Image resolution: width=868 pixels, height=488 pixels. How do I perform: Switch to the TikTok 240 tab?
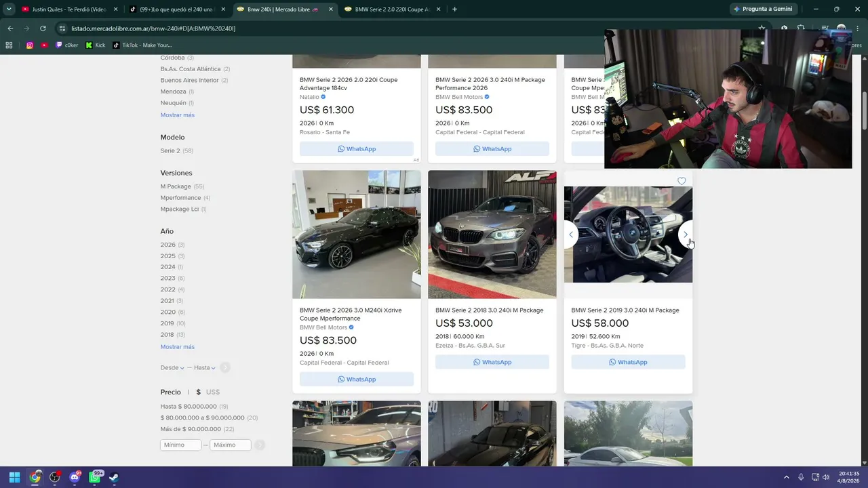[x=177, y=9]
